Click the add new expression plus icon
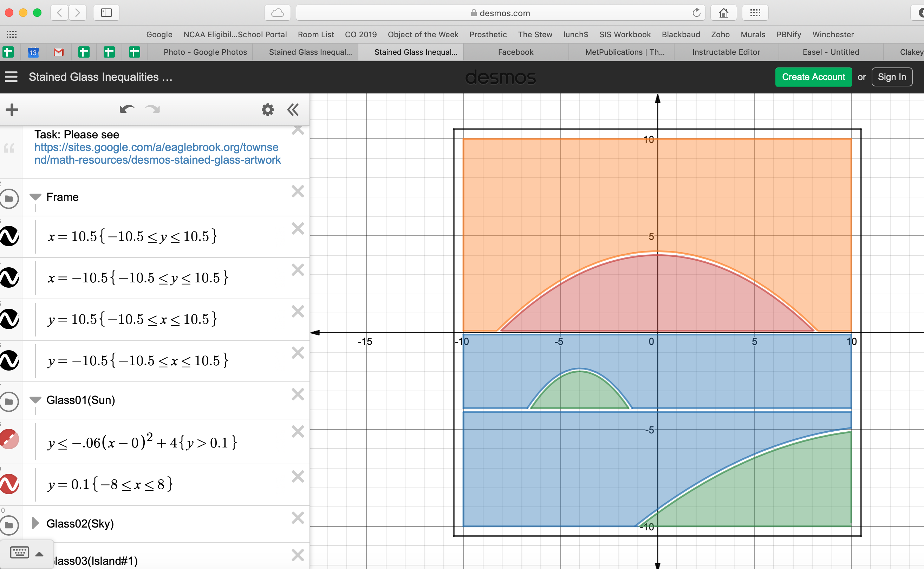 [12, 110]
